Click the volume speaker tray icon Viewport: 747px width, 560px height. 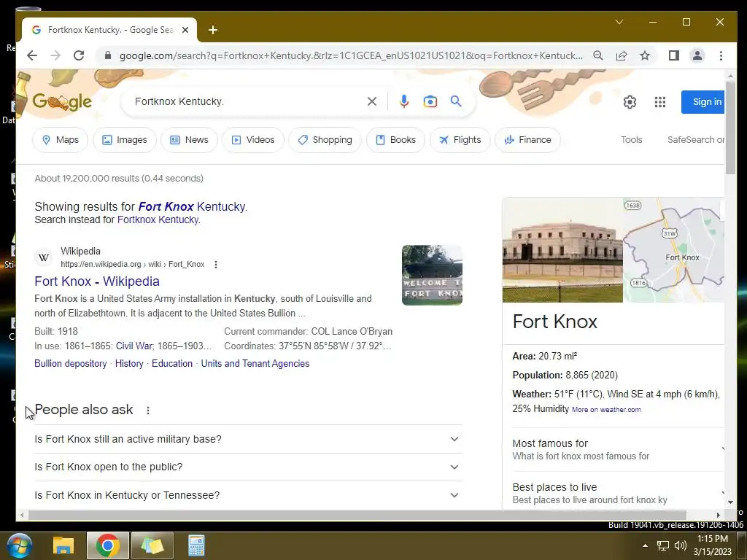681,545
